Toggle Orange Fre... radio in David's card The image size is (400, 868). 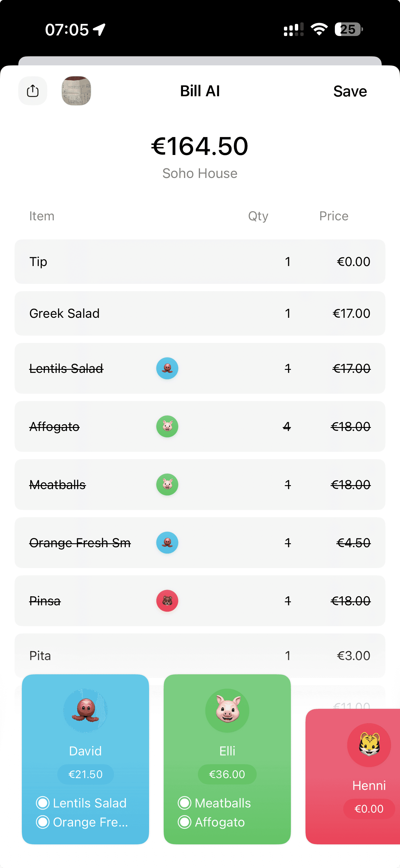(x=43, y=822)
